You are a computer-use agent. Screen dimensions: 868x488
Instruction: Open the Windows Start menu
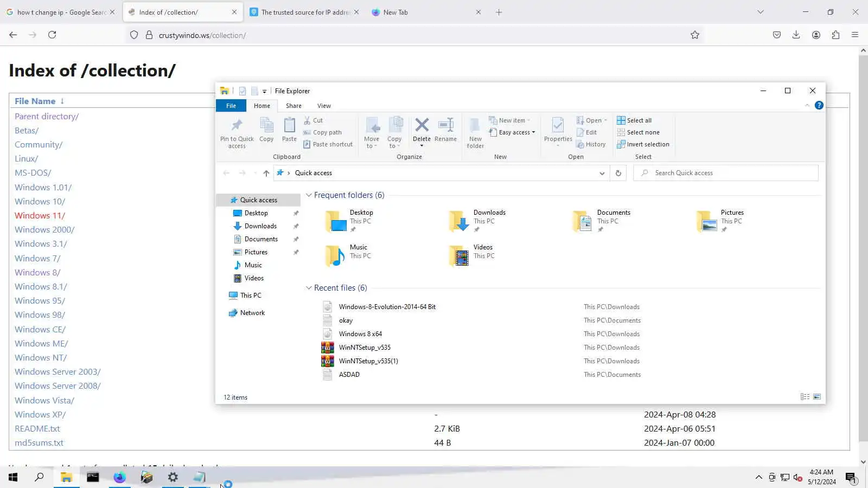(13, 477)
